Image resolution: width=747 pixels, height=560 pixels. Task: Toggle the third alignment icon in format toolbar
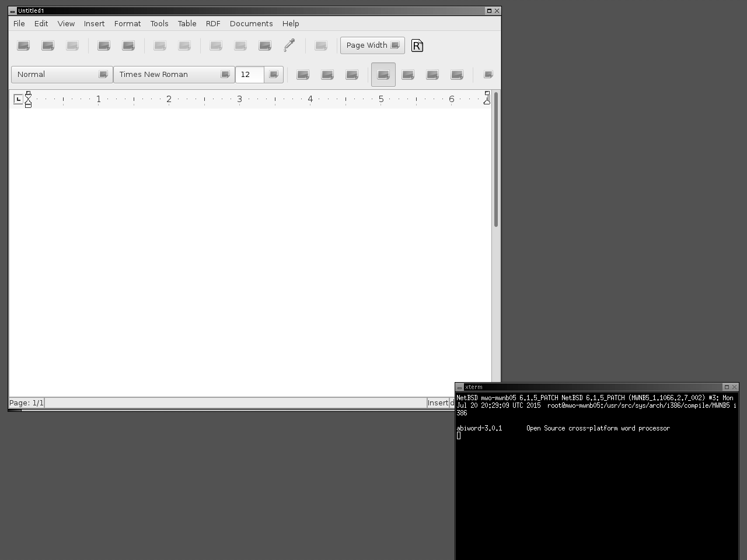click(432, 75)
